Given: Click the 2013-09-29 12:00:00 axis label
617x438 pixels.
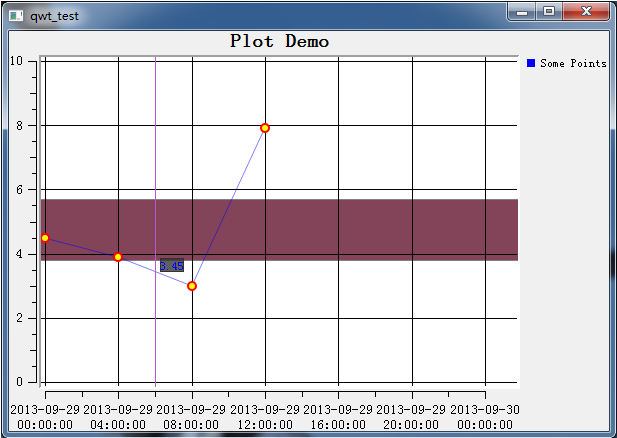Looking at the screenshot, I should 265,417.
